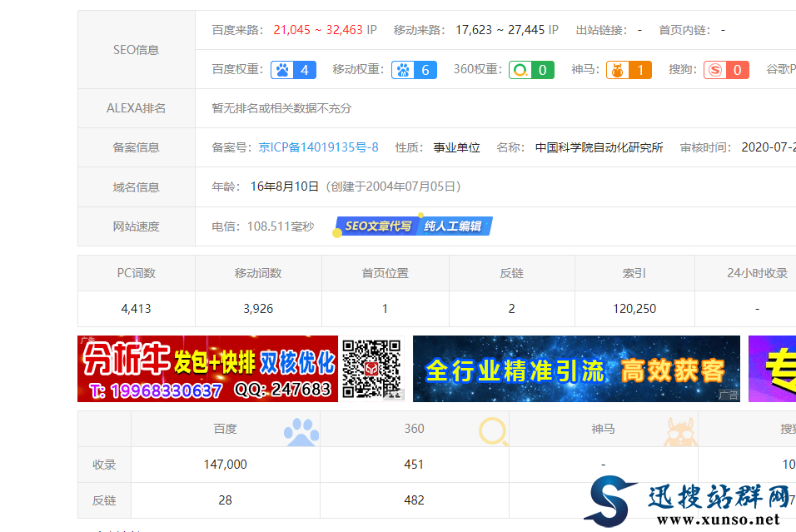Click the Baidu paw icon in the 百度 column header
This screenshot has width=796, height=532.
coord(301,432)
